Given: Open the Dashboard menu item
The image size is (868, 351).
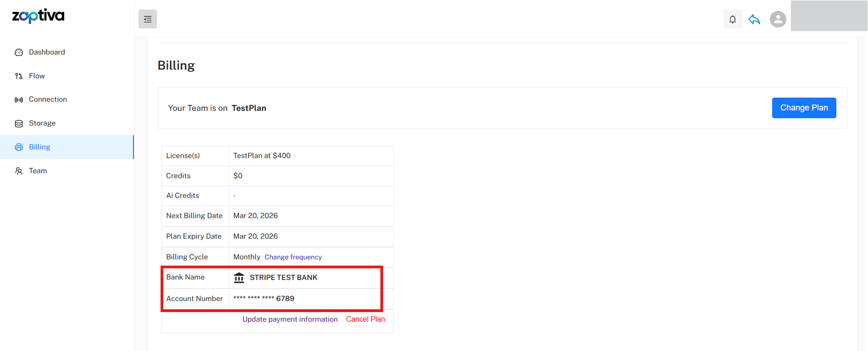Looking at the screenshot, I should (x=47, y=52).
